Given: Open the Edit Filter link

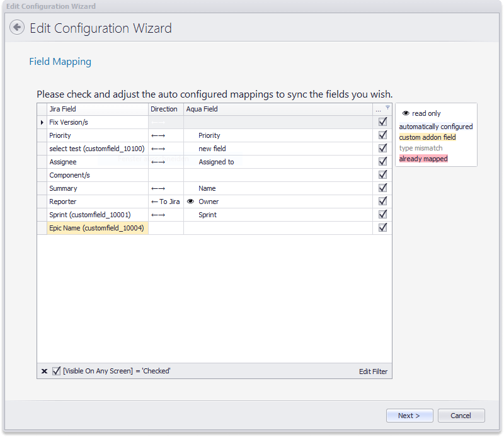Looking at the screenshot, I should [x=373, y=371].
